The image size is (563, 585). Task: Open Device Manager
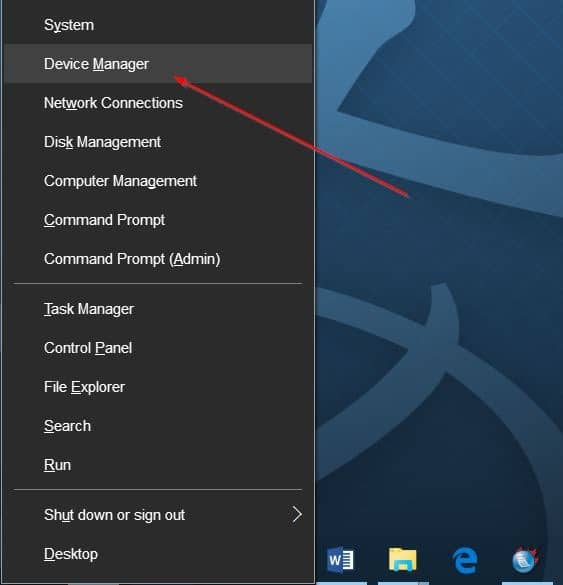(x=158, y=64)
